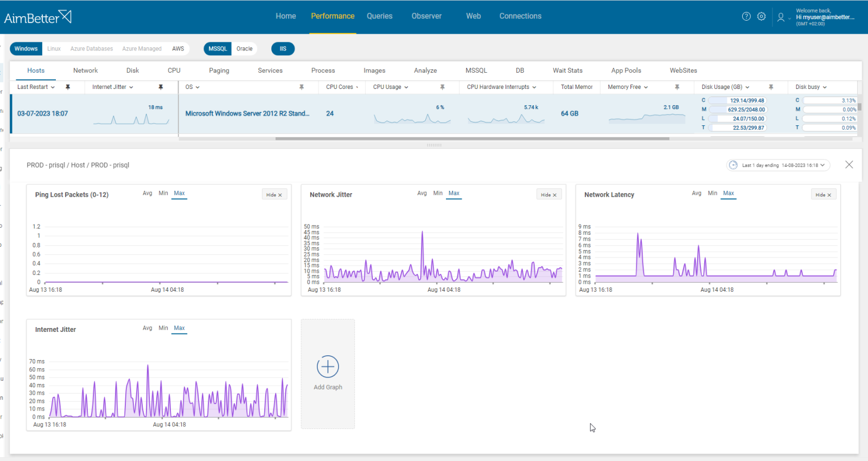Click the Add Graph plus icon
The width and height of the screenshot is (868, 461).
pyautogui.click(x=328, y=367)
